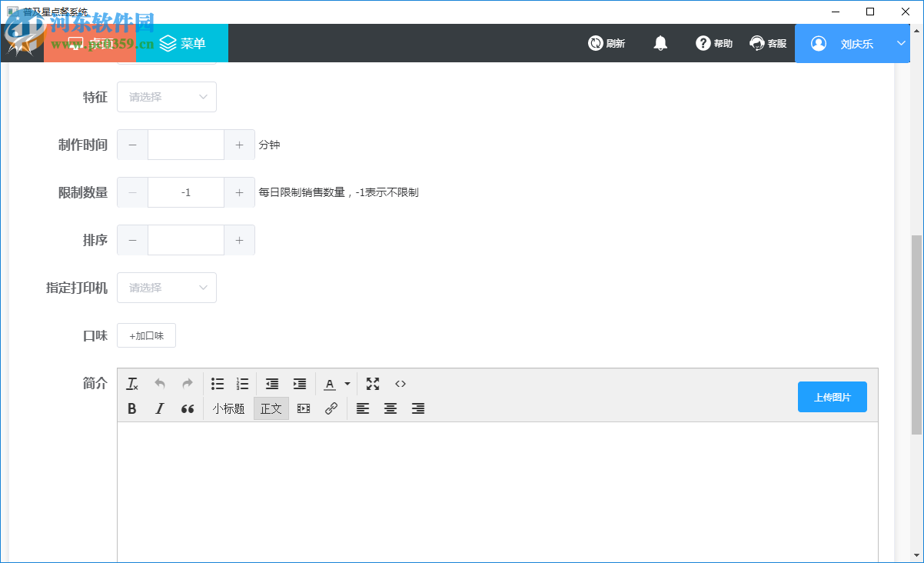The height and width of the screenshot is (563, 924).
Task: Open the 特征 selection dropdown
Action: 167,97
